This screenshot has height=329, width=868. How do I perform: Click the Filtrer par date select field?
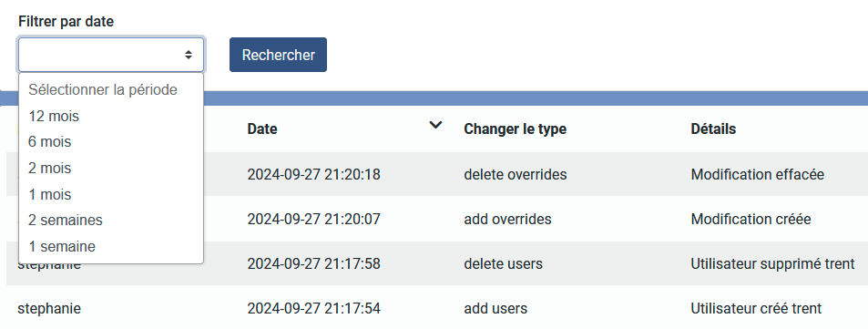coord(111,55)
